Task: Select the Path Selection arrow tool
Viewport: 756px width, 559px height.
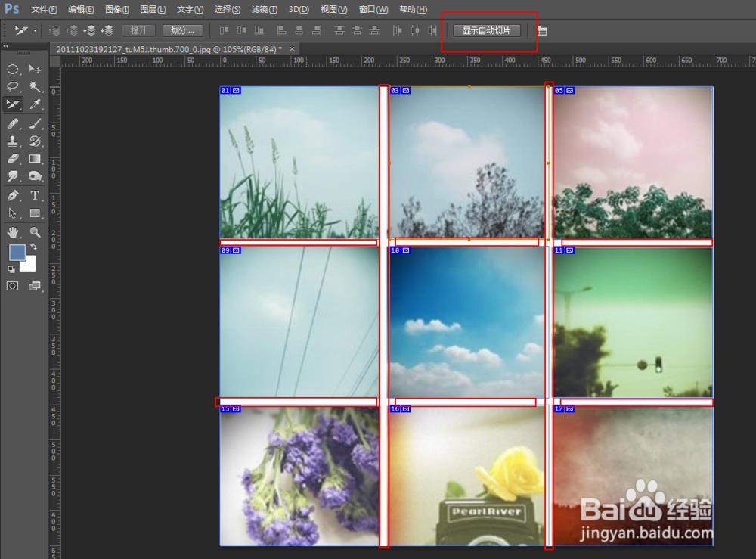Action: coord(13,213)
